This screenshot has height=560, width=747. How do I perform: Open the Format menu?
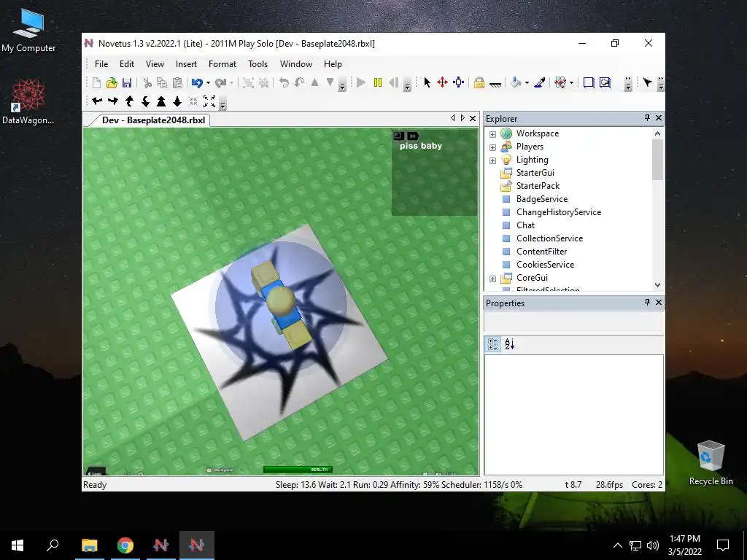tap(222, 64)
